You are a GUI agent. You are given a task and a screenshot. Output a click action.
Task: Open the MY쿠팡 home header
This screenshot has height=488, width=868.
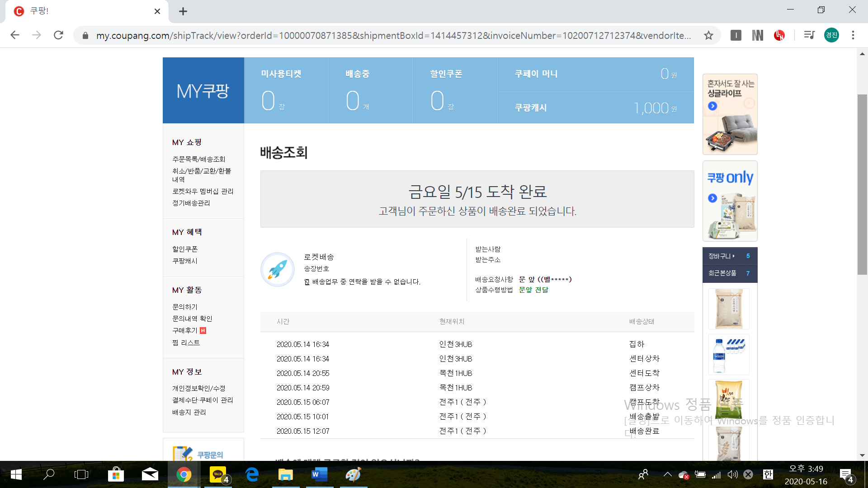click(x=203, y=91)
